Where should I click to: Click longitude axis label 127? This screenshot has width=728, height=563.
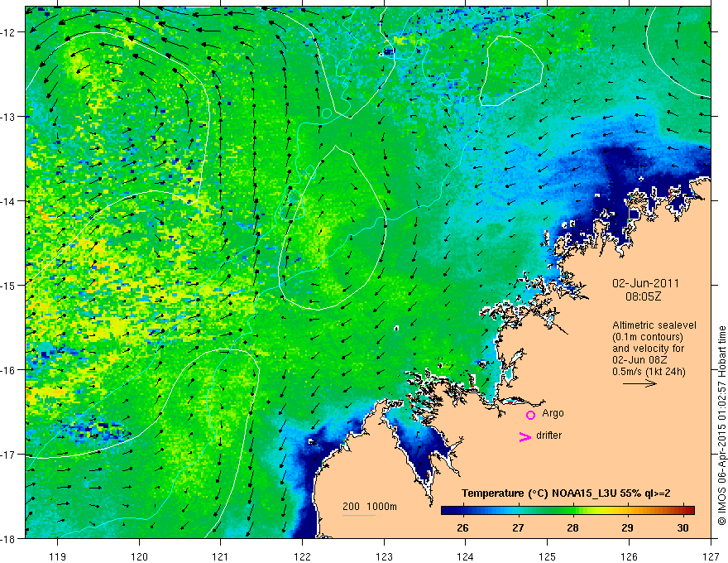click(x=711, y=556)
